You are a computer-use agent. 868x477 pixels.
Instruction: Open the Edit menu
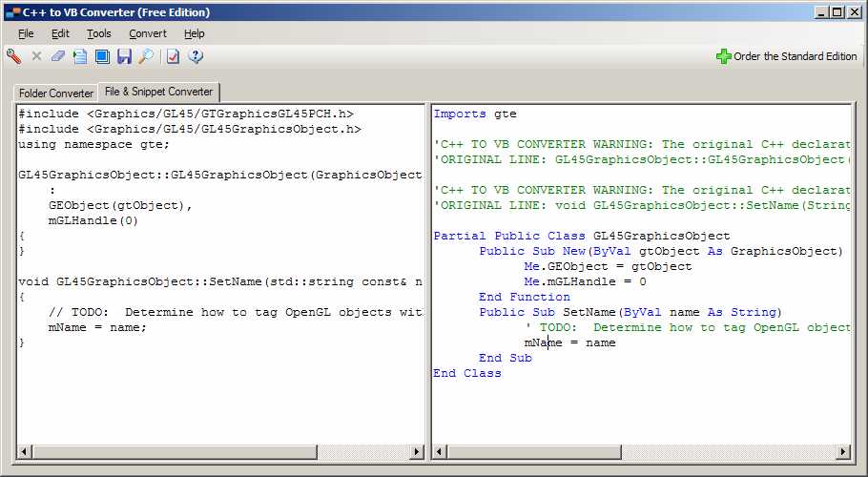pos(60,33)
